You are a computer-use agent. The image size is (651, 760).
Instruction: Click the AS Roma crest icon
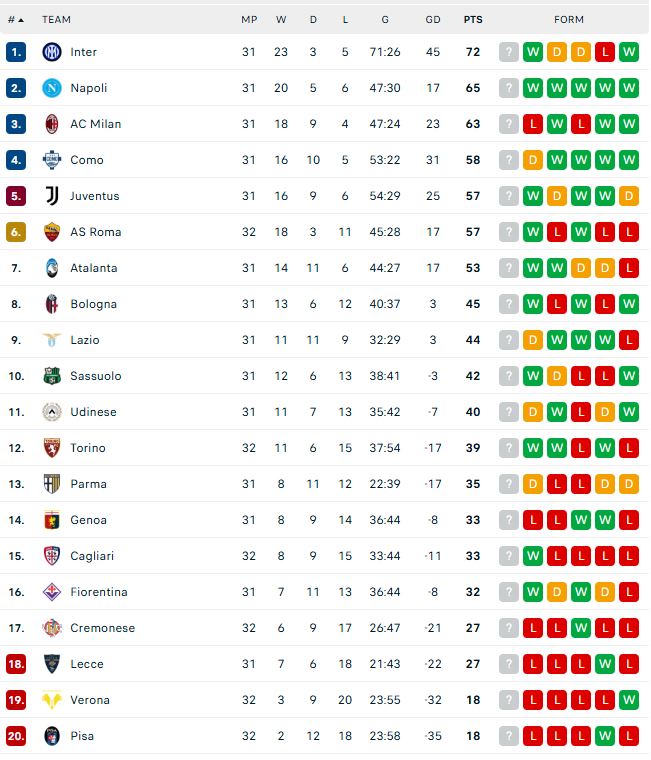click(x=52, y=232)
